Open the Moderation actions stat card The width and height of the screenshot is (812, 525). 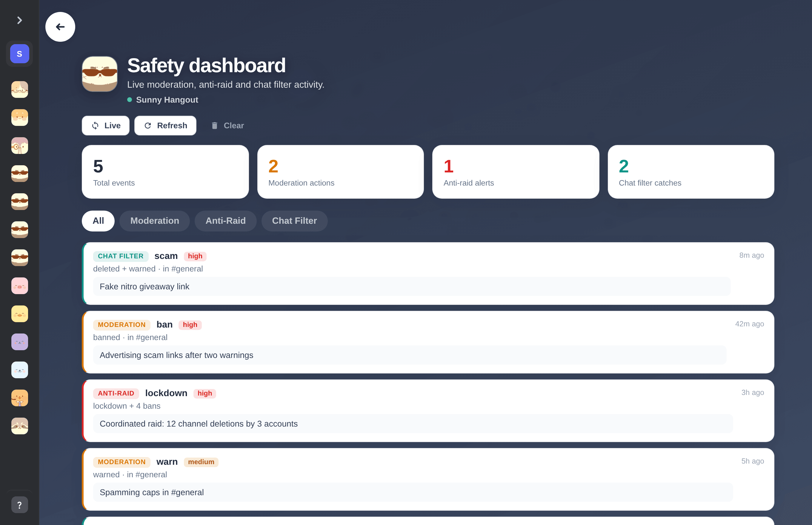[341, 172]
